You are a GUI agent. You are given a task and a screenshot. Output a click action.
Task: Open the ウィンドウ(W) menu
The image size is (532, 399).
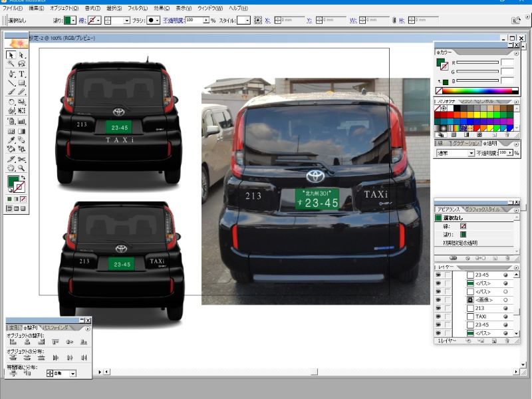(210, 8)
